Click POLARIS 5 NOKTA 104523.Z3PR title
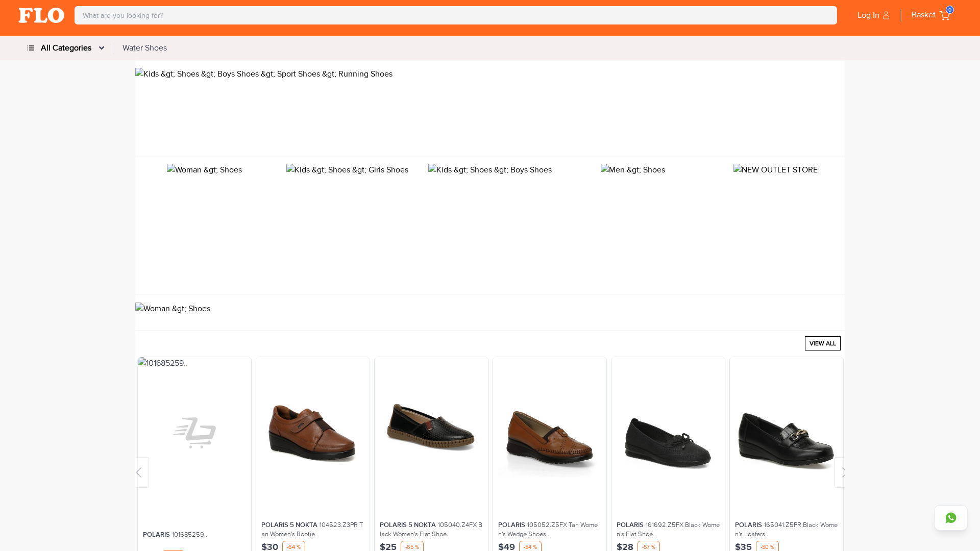The width and height of the screenshot is (980, 551). point(312,530)
